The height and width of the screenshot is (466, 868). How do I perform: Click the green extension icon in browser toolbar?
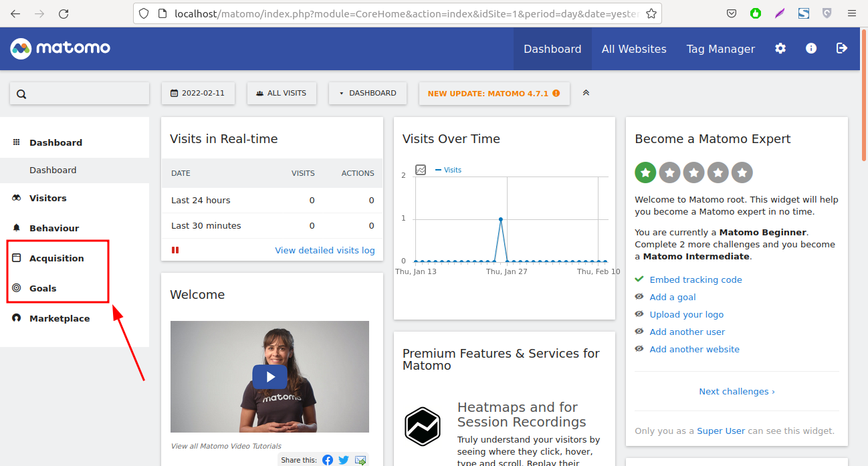756,13
